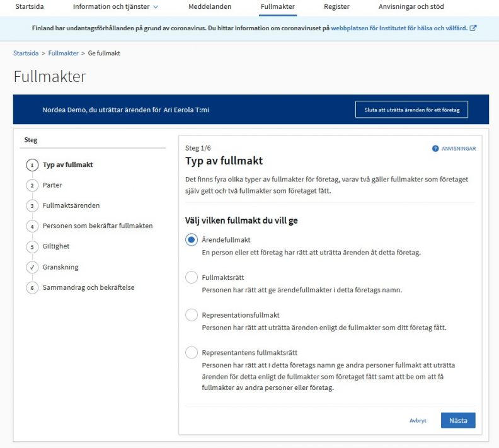Click the 'Steg 1/6' indicator text
499x448 pixels.
(198, 148)
